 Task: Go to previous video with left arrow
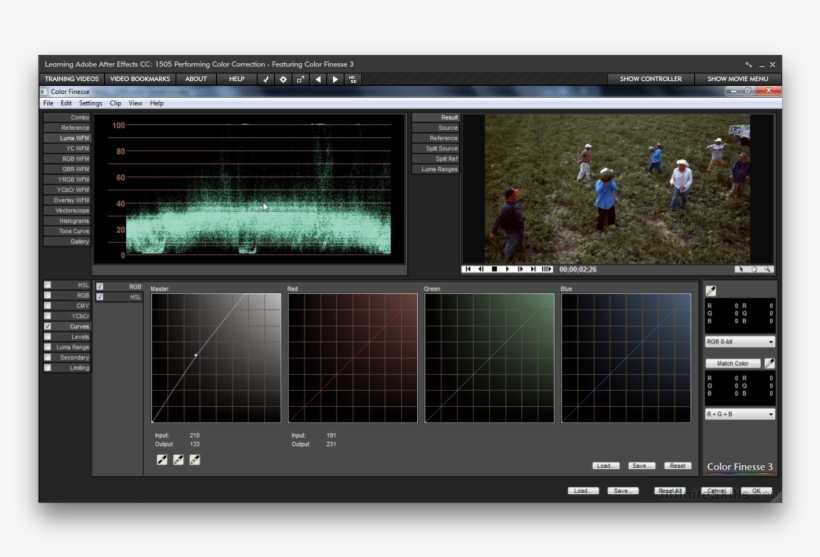coord(318,79)
